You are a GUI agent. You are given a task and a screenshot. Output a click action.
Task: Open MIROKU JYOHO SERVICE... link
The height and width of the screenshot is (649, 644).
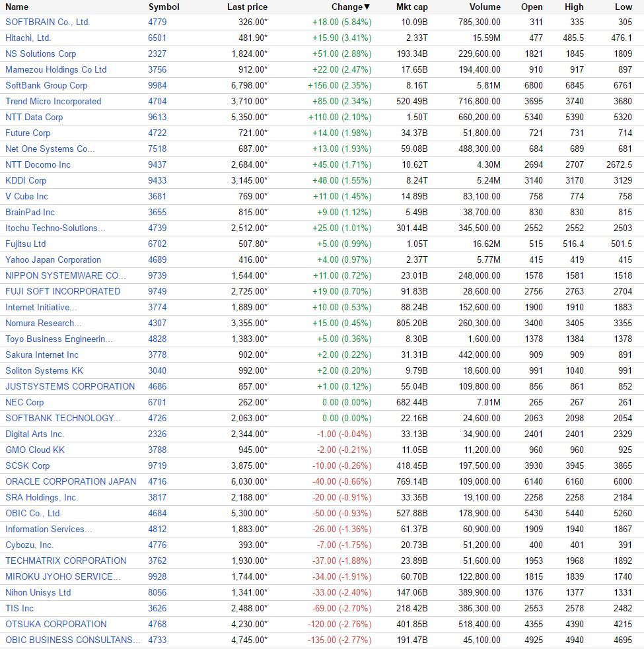[x=63, y=577]
